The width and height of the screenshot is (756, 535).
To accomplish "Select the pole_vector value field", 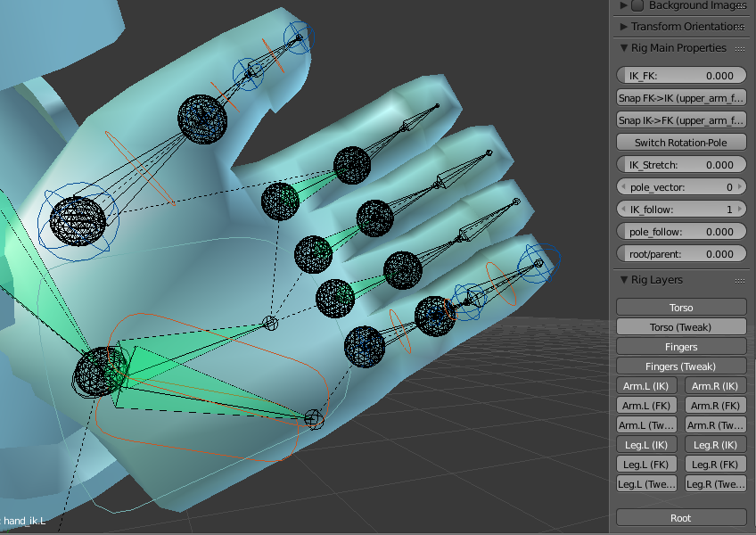I will point(681,187).
